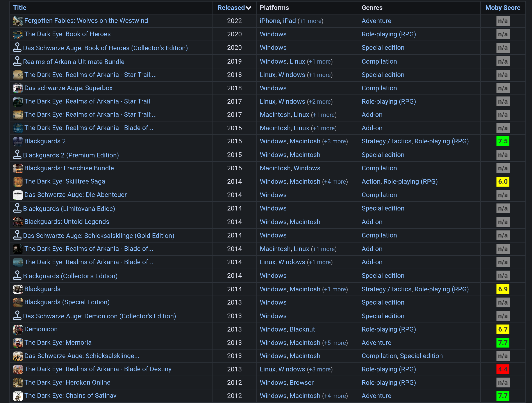Image resolution: width=532 pixels, height=403 pixels.
Task: Click Blackguards 2014 game cover icon
Action: [x=18, y=289]
